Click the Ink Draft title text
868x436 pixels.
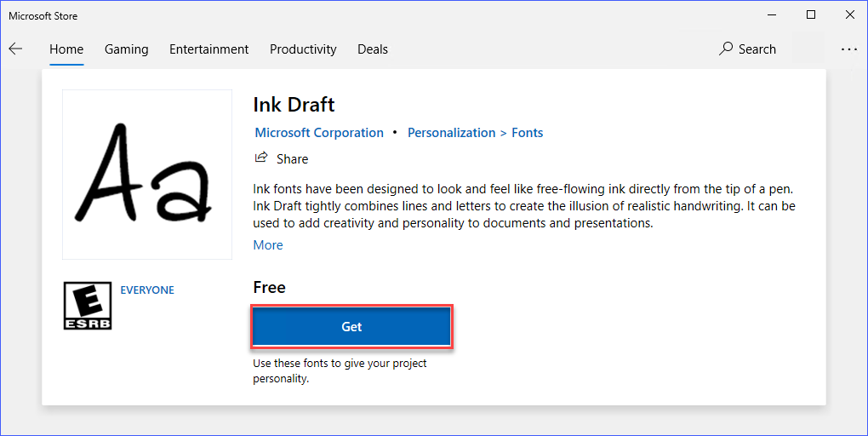(x=294, y=104)
